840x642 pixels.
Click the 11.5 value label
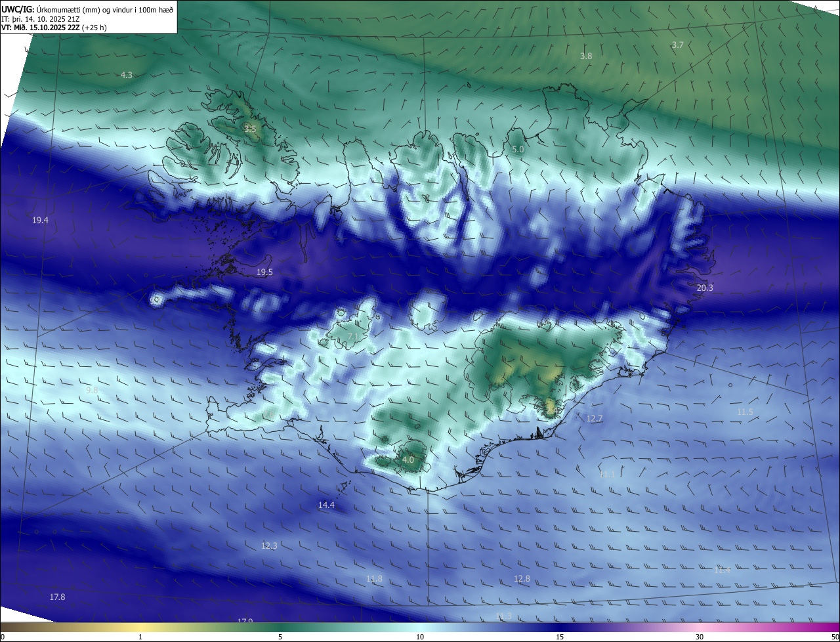pyautogui.click(x=745, y=412)
